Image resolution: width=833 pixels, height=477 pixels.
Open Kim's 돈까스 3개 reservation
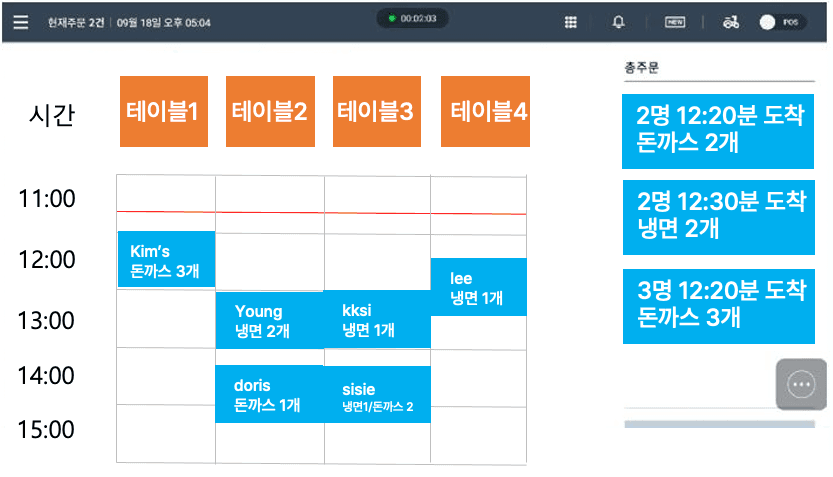coord(166,260)
